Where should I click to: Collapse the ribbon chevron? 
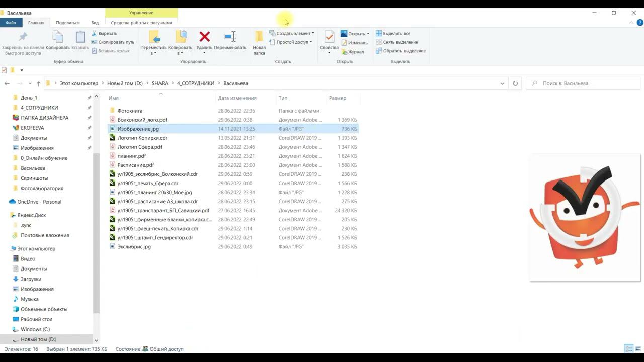[x=632, y=23]
